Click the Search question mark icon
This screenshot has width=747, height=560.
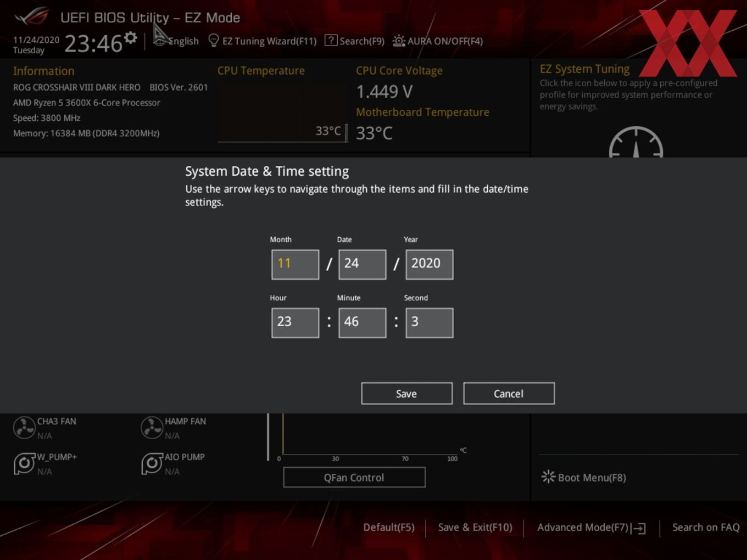point(331,40)
